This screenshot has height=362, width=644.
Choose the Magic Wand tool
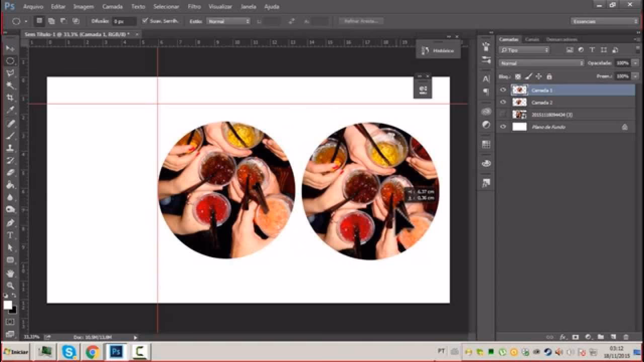(x=10, y=85)
